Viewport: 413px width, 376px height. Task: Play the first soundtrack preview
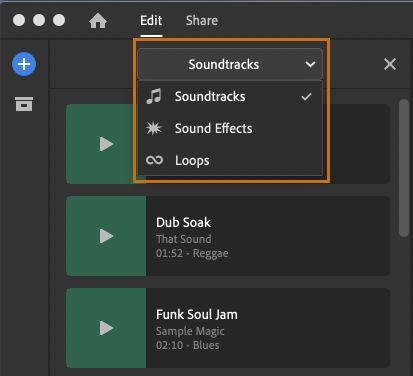106,144
